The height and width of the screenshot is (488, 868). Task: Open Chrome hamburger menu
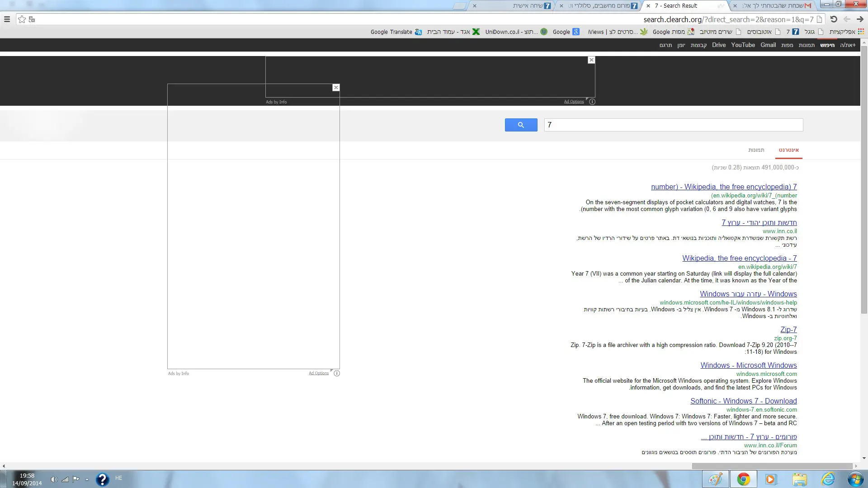7,19
